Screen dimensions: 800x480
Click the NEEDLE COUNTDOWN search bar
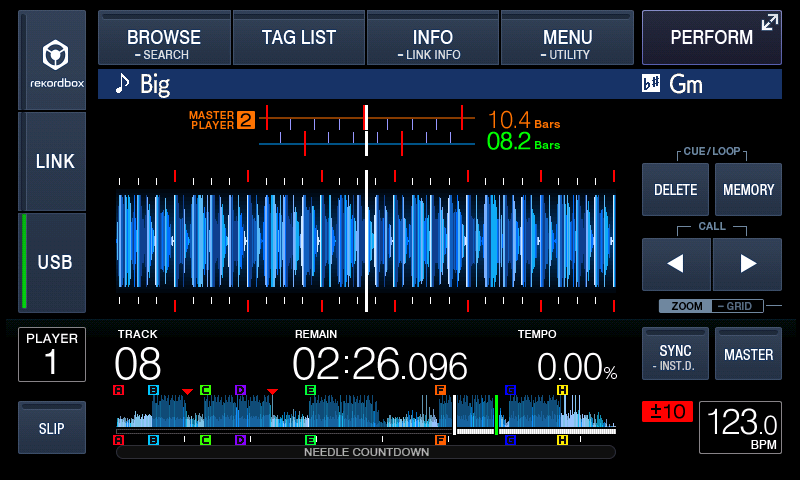coord(366,452)
